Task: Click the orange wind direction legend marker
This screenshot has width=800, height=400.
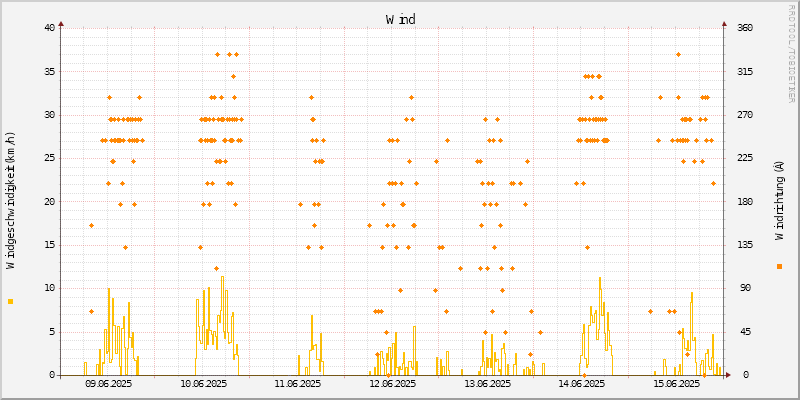Action: 779,266
